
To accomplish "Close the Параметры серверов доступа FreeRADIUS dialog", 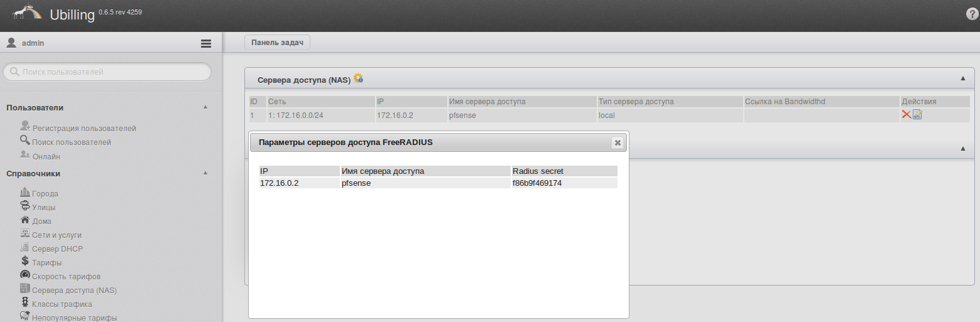I will click(618, 142).
